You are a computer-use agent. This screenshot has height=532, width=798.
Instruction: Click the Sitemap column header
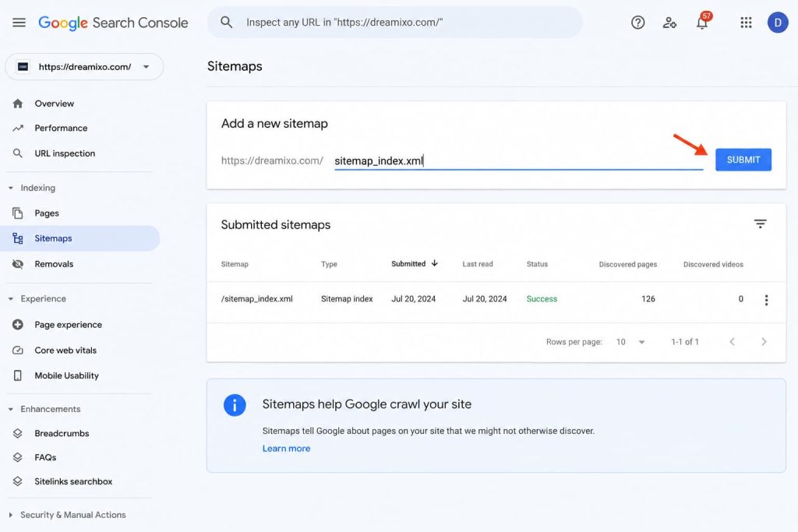tap(235, 264)
